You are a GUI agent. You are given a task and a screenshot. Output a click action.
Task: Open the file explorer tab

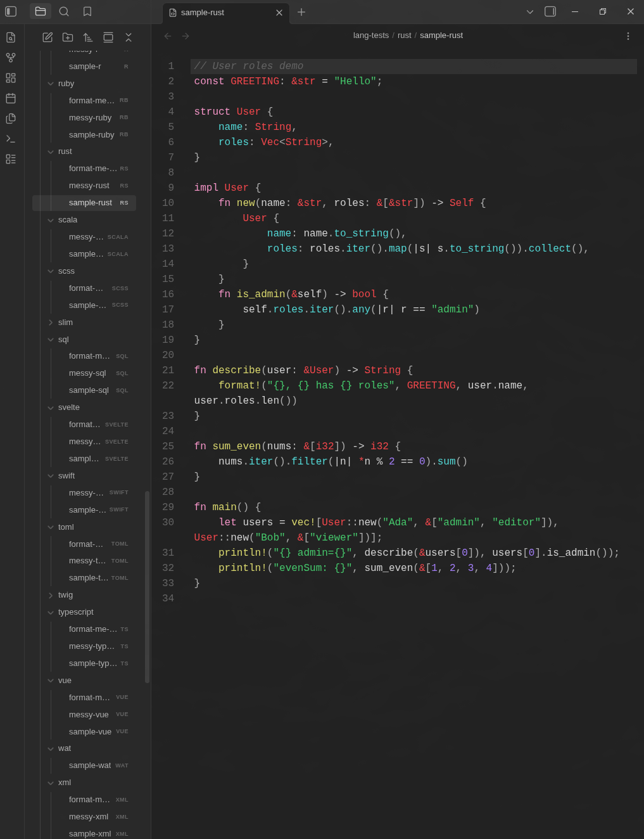pos(41,11)
